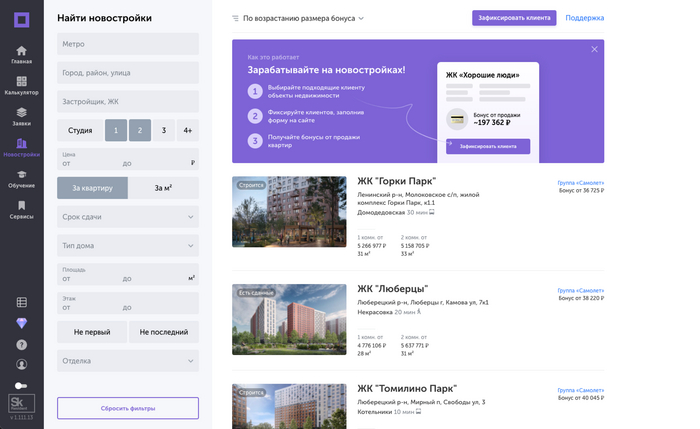Screen dimensions: 700x429
Task: Open the Обучение section icon
Action: coord(21,179)
